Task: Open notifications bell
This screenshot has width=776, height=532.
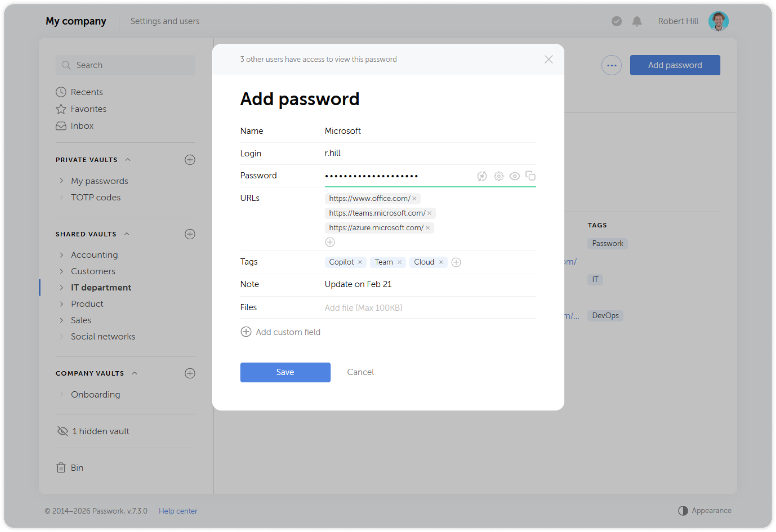Action: 636,21
